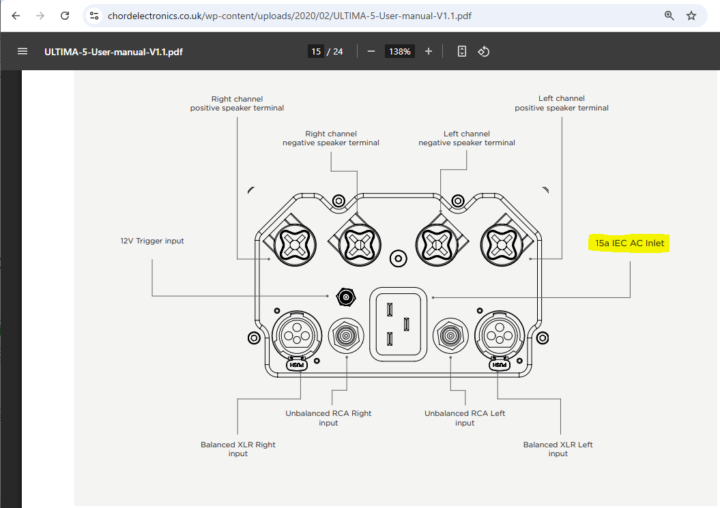Reload the PDF page
Viewport: 720px width, 508px height.
pos(65,16)
